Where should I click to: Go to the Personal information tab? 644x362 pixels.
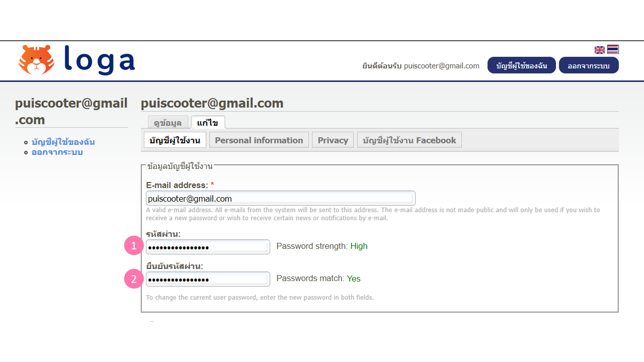(259, 140)
